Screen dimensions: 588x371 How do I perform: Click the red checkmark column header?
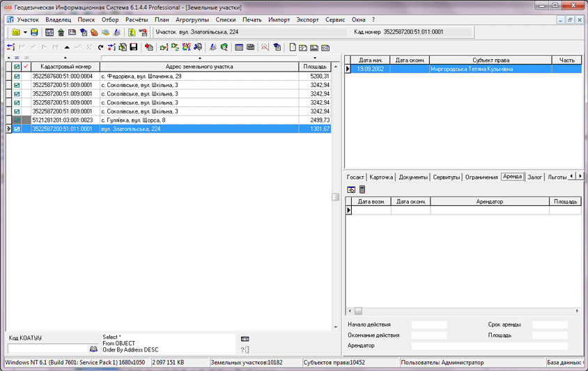tap(26, 67)
